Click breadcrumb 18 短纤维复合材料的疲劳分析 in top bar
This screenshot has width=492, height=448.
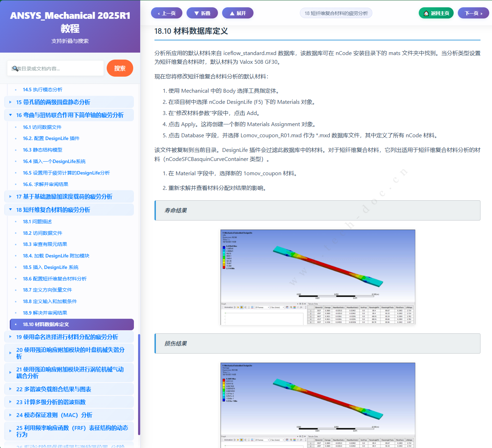click(336, 13)
